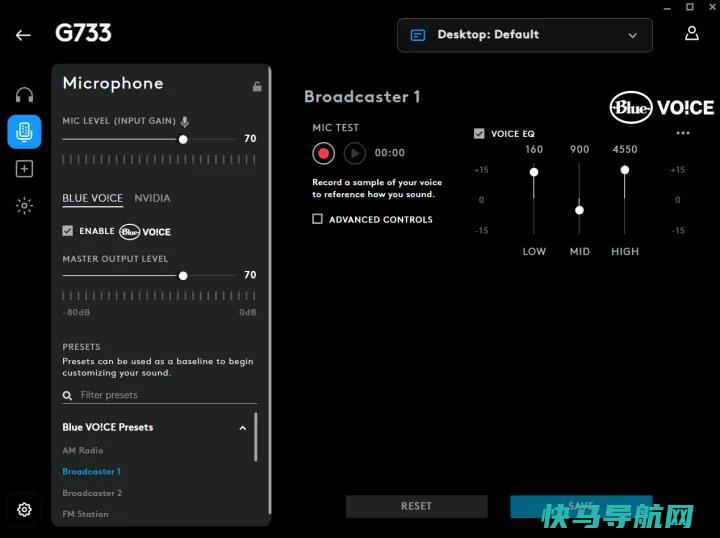Click the Microphone panel scrollbar on right edge
The image size is (720, 538).
tap(270, 291)
